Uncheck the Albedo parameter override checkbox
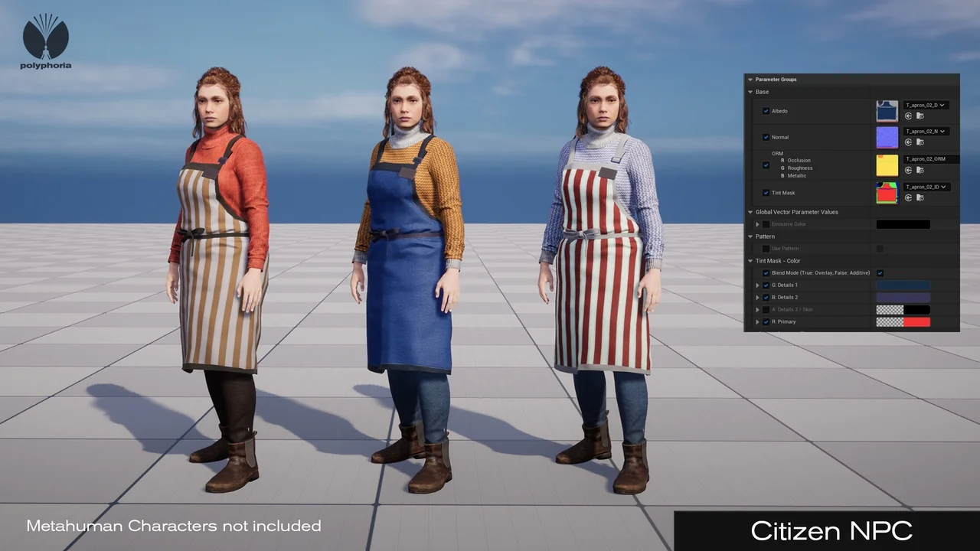The image size is (980, 551). pos(766,111)
